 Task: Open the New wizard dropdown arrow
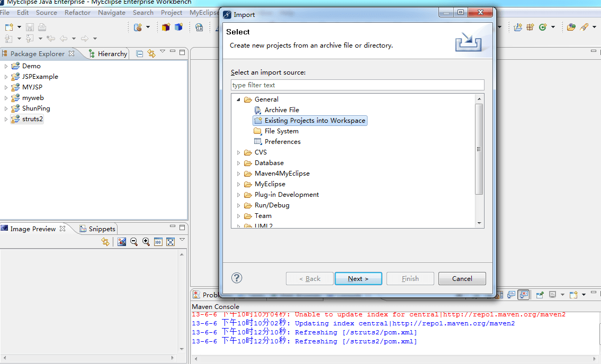(x=19, y=27)
